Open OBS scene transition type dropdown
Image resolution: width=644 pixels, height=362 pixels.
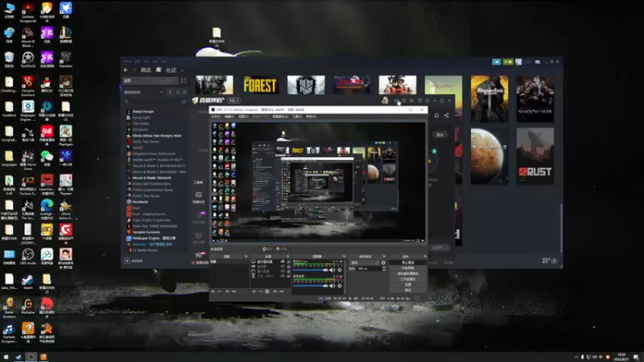click(365, 263)
